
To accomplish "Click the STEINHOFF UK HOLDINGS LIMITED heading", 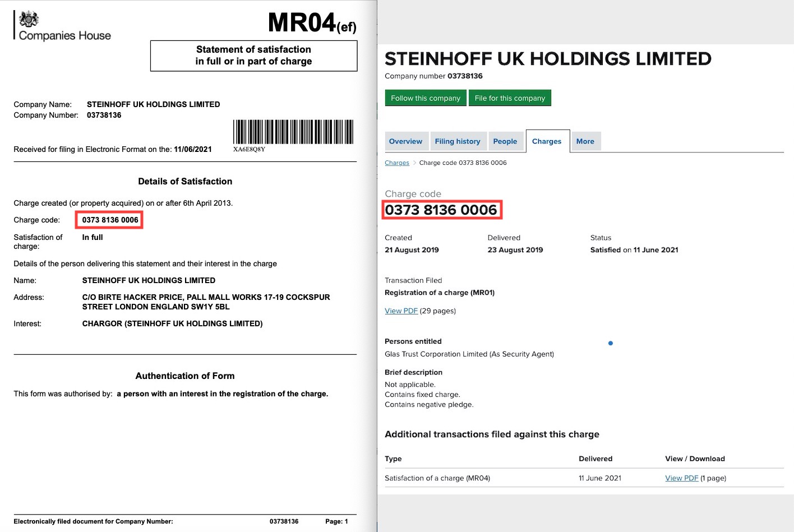I will (548, 58).
